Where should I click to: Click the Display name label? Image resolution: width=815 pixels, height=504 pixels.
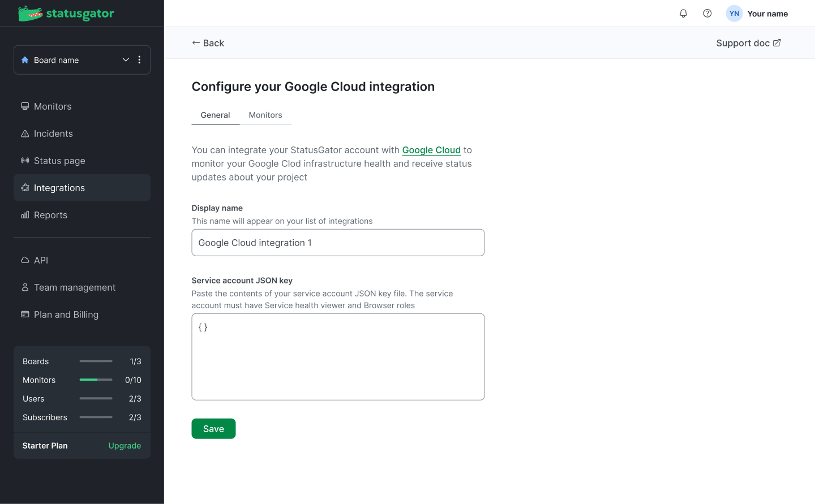click(217, 208)
